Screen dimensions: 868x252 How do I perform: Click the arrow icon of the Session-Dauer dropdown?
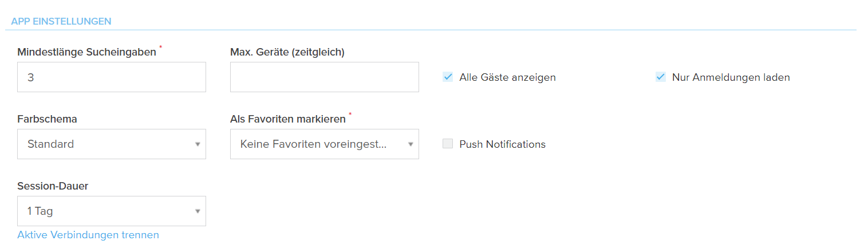[x=198, y=211]
